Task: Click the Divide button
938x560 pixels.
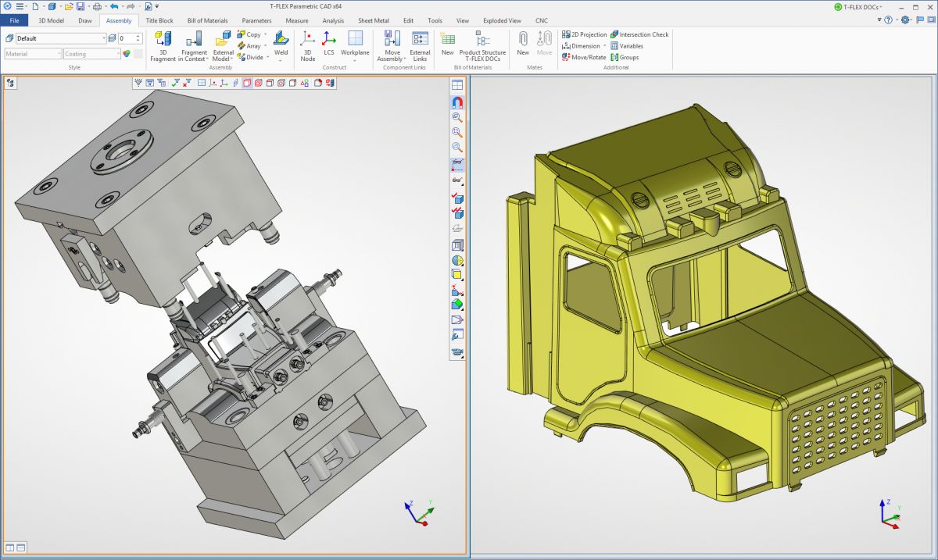Action: (x=250, y=57)
